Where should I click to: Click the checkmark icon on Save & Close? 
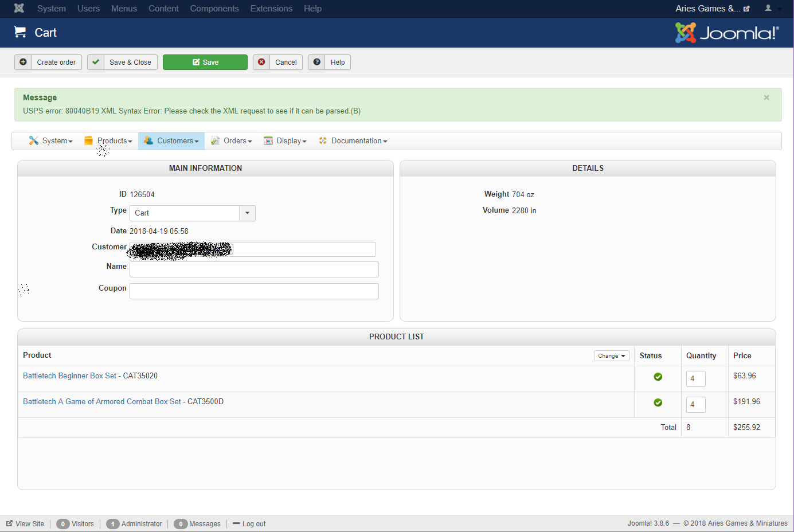tap(96, 62)
